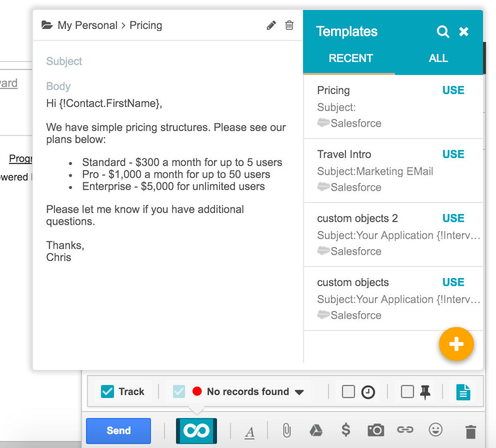Select the RECENT templates tab
This screenshot has height=448, width=496.
tap(350, 58)
